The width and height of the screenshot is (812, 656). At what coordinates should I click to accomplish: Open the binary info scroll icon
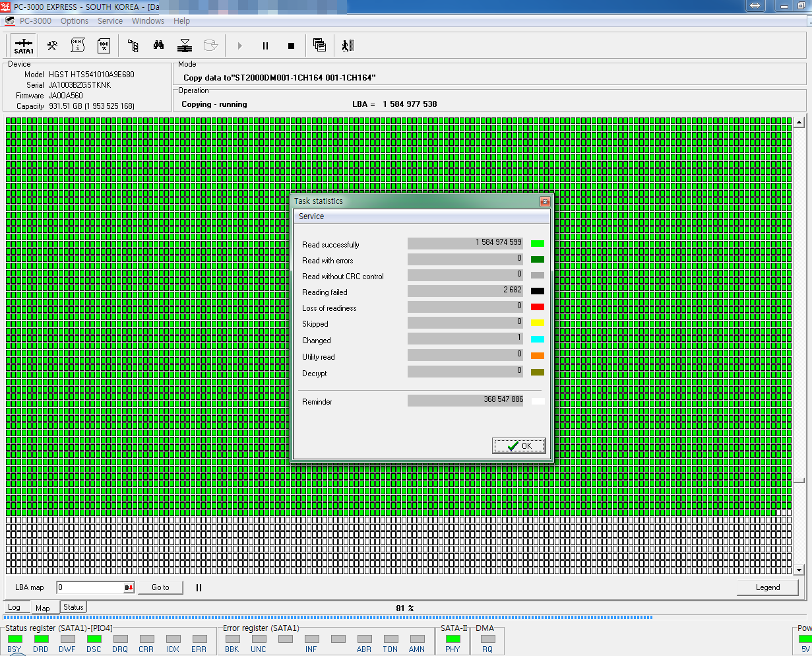coord(78,46)
